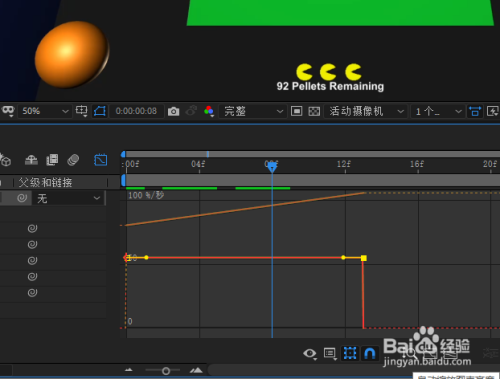
Task: Open the RGB show channel icon
Action: (x=209, y=111)
